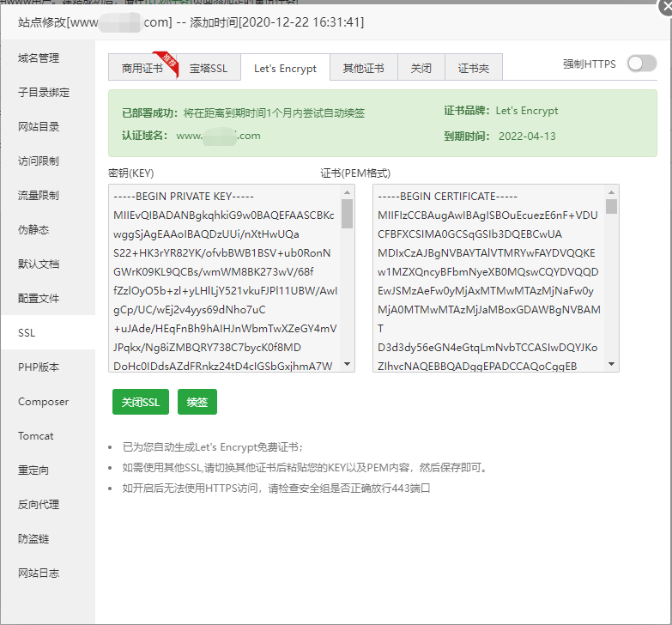Click the 已部署成功 status label
Screen dimensions: 672x625
coord(150,112)
